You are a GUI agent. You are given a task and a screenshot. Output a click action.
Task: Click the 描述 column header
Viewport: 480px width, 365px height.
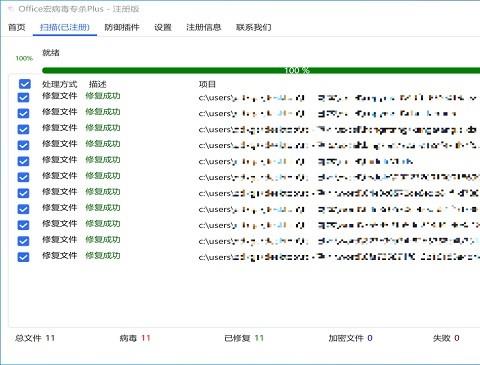point(97,84)
